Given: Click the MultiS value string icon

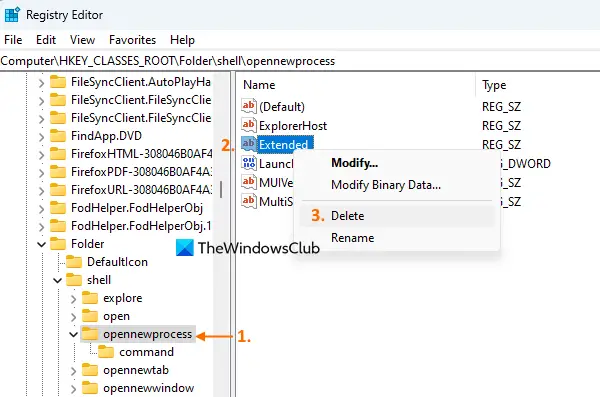Looking at the screenshot, I should coord(249,201).
